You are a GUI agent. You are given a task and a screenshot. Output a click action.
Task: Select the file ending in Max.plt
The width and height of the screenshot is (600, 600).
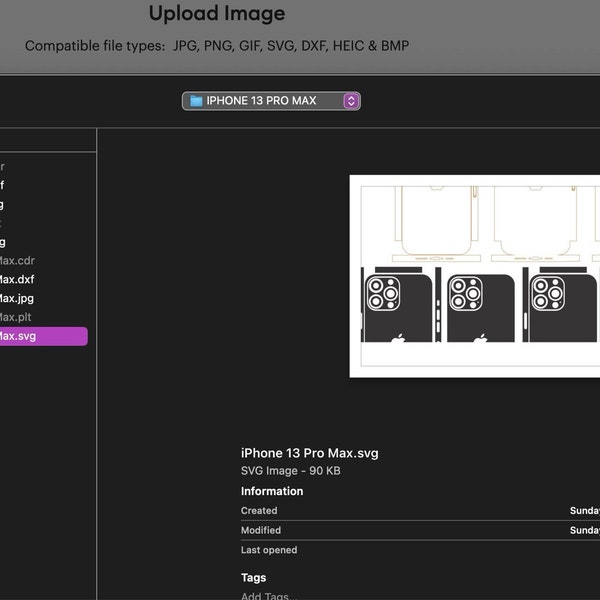point(15,317)
